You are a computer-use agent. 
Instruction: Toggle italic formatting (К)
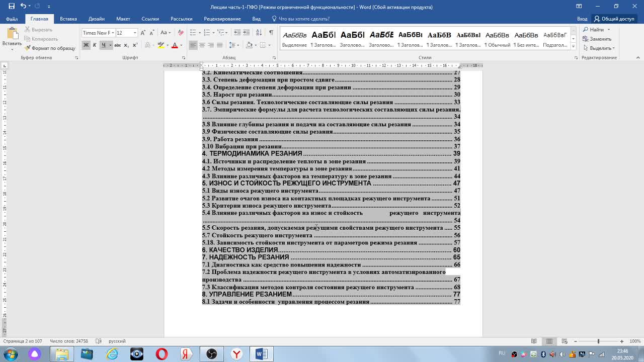pyautogui.click(x=94, y=45)
